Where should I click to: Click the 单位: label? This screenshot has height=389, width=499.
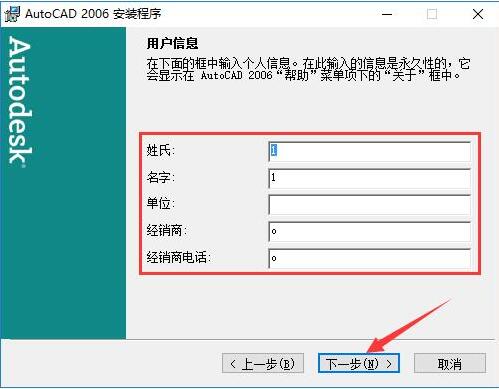point(161,203)
